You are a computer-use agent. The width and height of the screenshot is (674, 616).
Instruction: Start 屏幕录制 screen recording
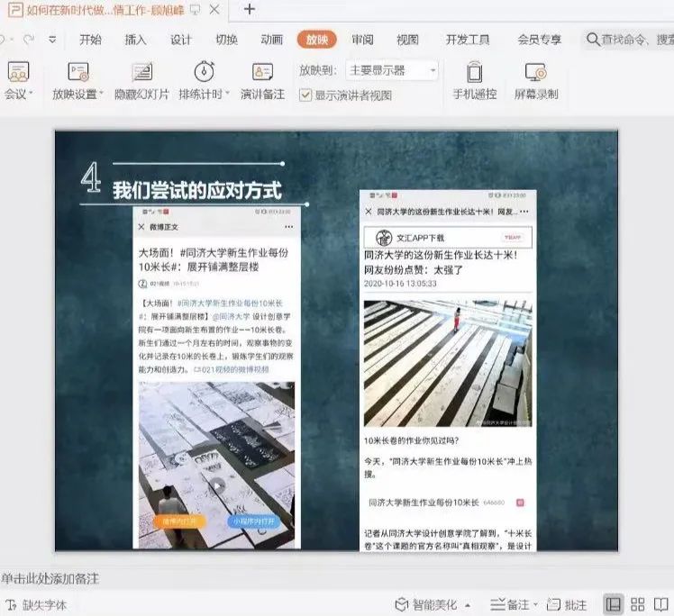[536, 80]
